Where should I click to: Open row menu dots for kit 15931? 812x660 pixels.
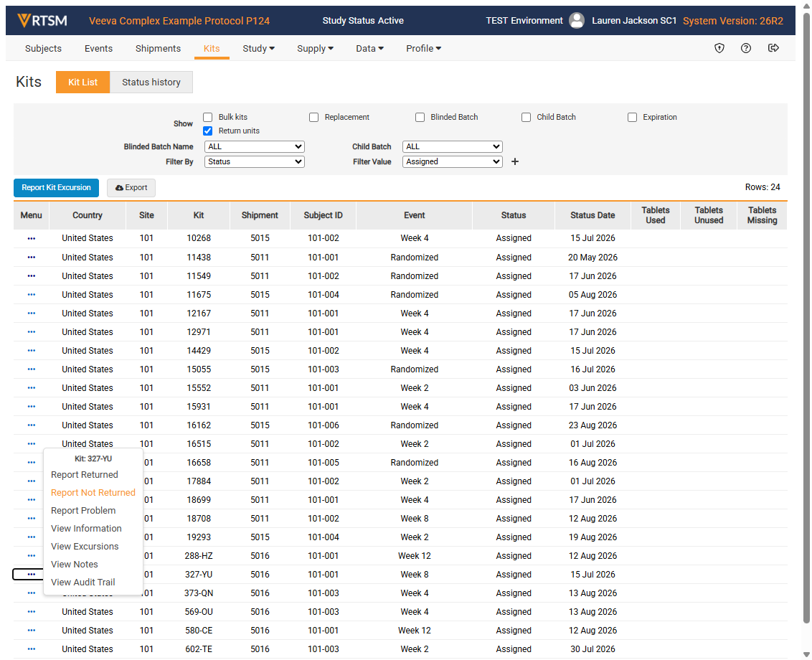[32, 407]
